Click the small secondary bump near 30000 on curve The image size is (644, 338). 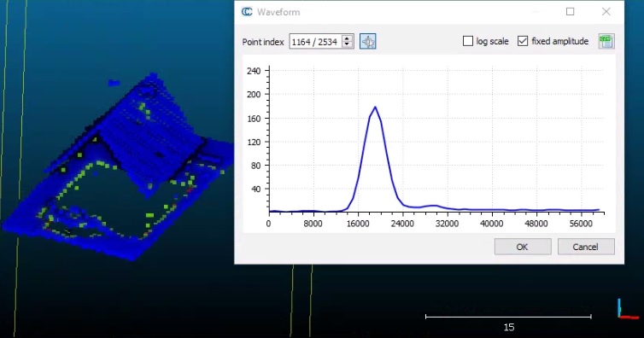[432, 206]
